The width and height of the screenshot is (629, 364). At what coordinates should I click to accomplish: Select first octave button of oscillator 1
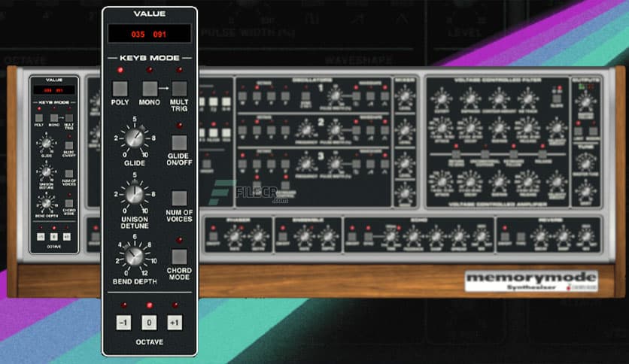(242, 96)
